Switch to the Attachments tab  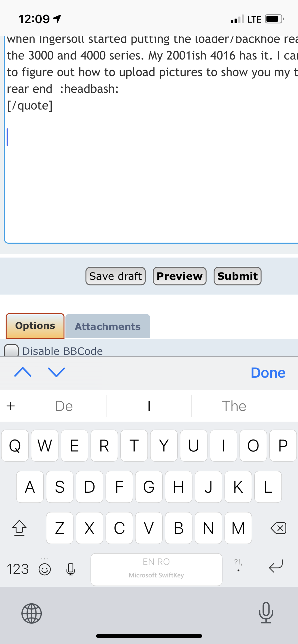pos(108,326)
